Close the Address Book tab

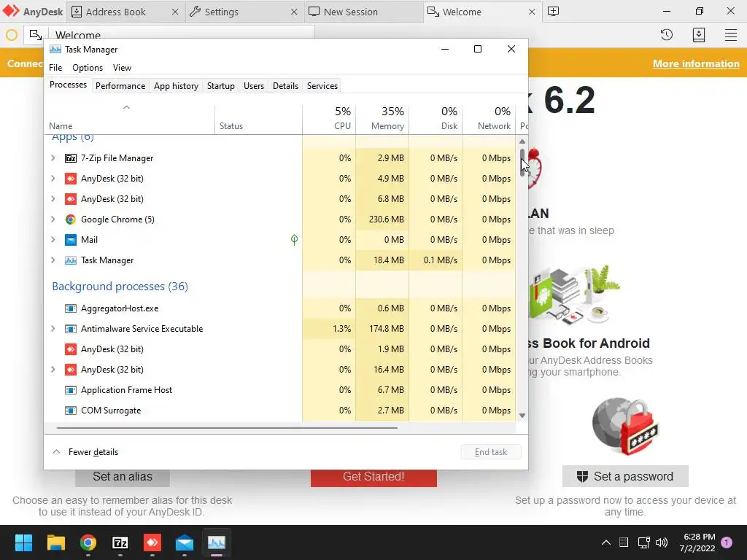coord(175,12)
